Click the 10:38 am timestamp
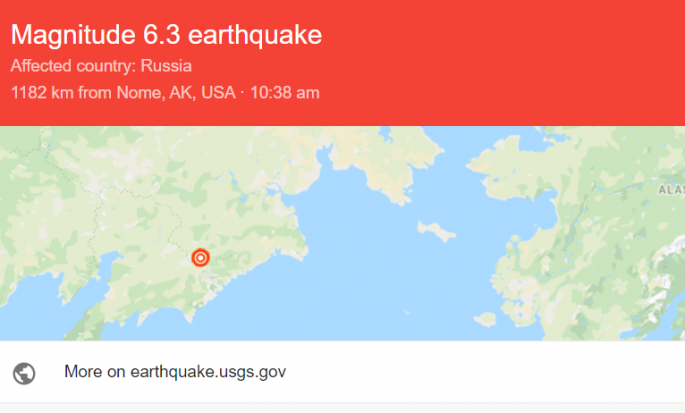 (286, 93)
